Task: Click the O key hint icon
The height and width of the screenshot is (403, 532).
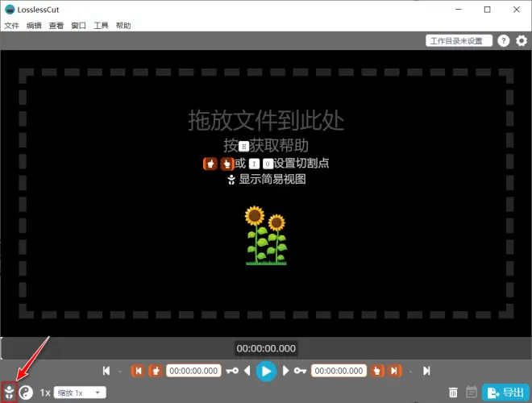Action: pos(268,164)
